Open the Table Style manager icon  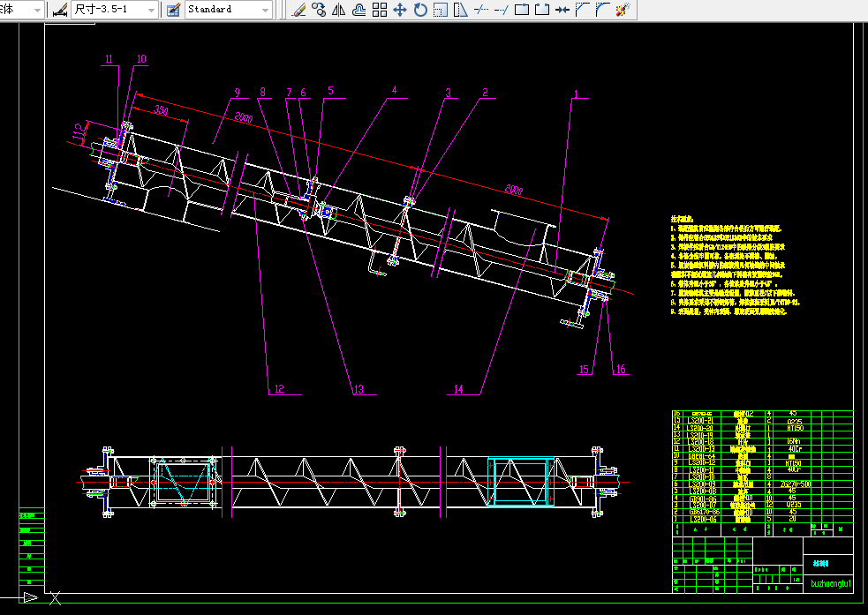(173, 10)
